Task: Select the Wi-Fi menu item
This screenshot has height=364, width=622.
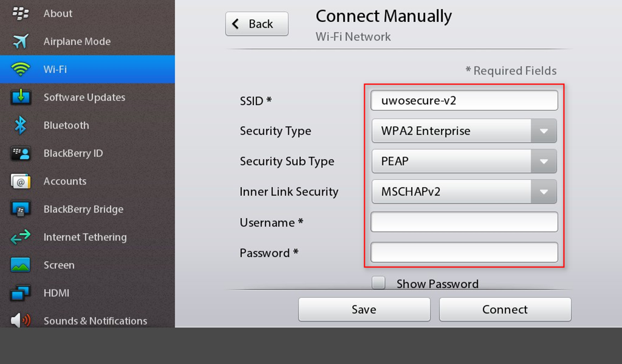Action: [x=87, y=69]
